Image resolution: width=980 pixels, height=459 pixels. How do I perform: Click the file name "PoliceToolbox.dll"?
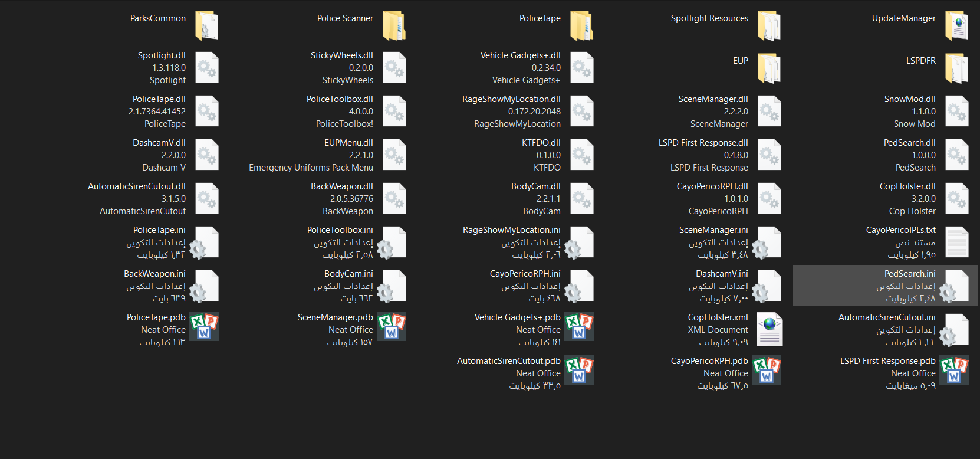click(340, 99)
